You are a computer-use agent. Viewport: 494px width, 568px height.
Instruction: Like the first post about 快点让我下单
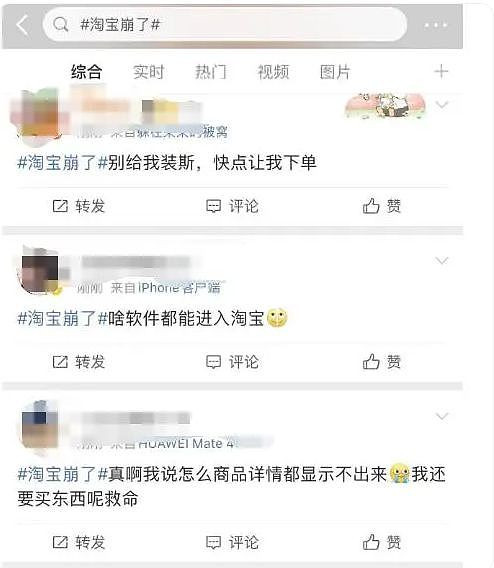point(381,206)
